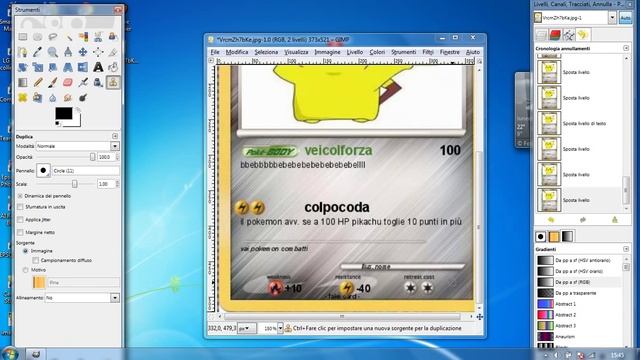Select the Alignment tool
The width and height of the screenshot is (640, 360).
(x=98, y=52)
